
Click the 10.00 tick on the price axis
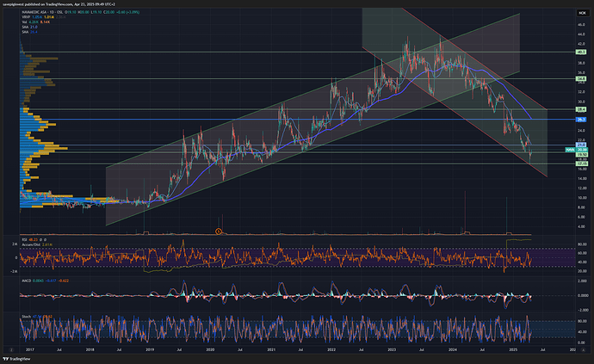pyautogui.click(x=582, y=198)
